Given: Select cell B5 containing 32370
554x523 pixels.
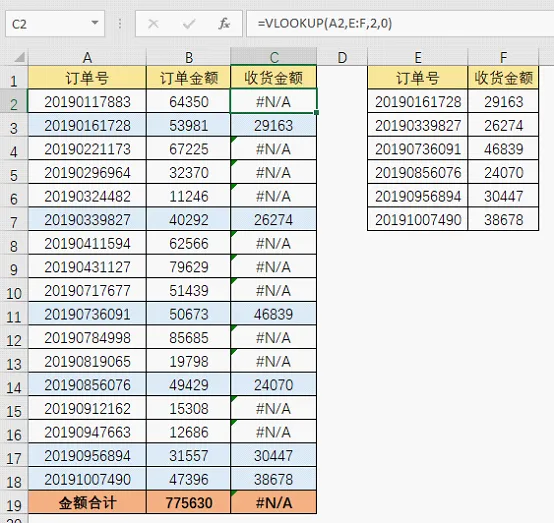Looking at the screenshot, I should coord(189,172).
